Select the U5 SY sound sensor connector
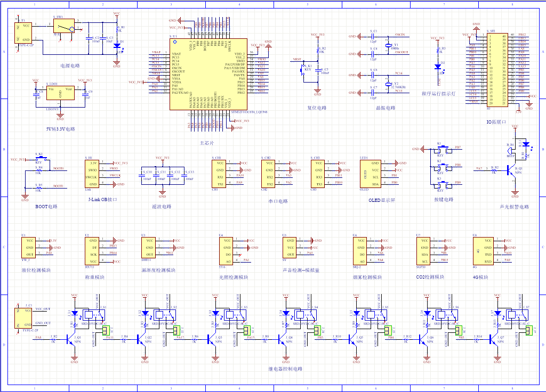 tap(290, 247)
